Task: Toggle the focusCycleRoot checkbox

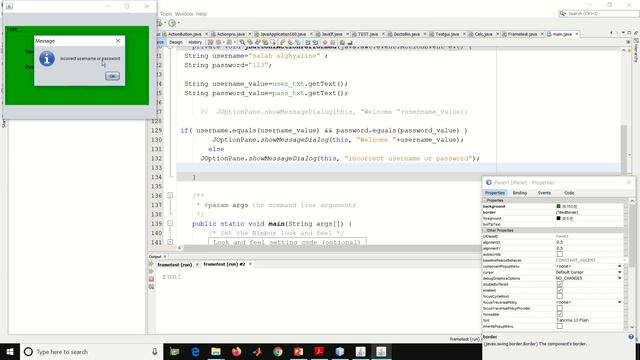Action: point(560,296)
